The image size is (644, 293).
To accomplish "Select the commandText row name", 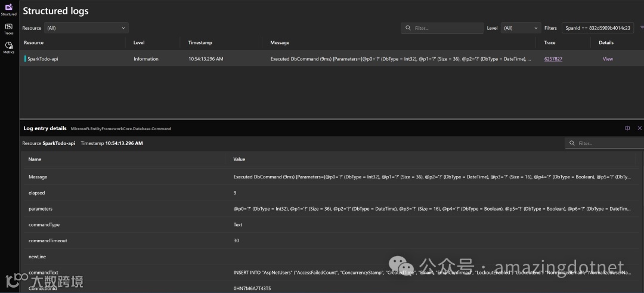I will [x=43, y=273].
